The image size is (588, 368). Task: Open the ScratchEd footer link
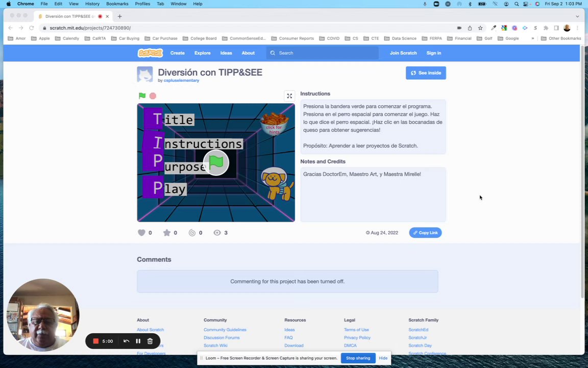click(418, 330)
